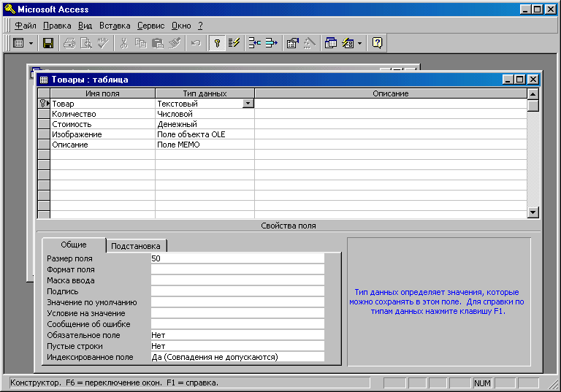
Task: Click the Обязательное поле value Нет
Action: [x=237, y=335]
